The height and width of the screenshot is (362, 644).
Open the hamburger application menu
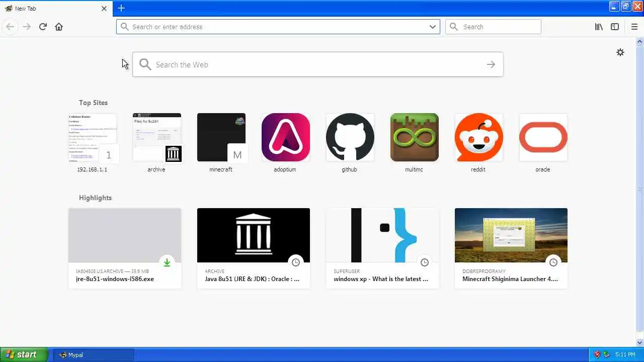[634, 27]
